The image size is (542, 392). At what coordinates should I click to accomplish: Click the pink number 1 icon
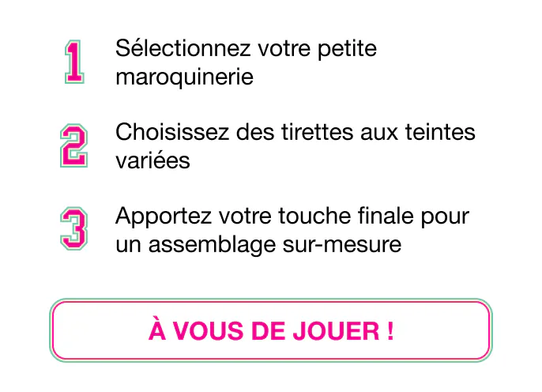[x=73, y=62]
